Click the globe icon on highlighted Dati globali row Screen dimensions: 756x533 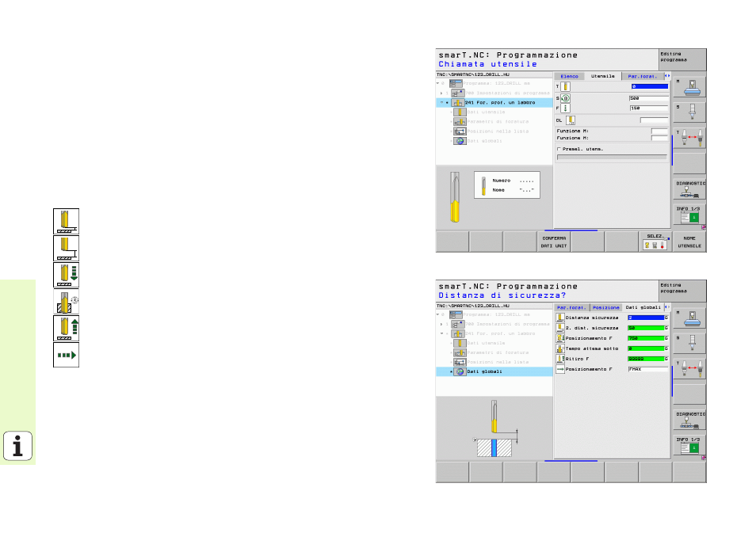(x=459, y=371)
